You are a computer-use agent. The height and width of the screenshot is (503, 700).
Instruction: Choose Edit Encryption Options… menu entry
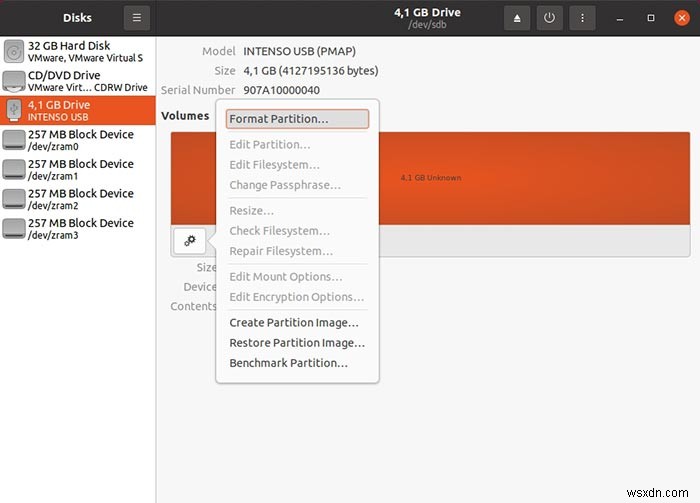(x=297, y=297)
